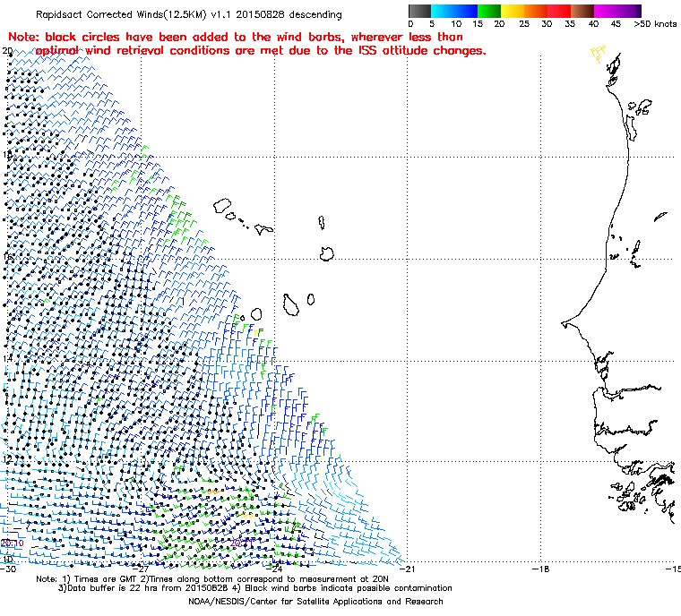681x616 pixels.
Task: Click the orange 25-30 knots legend segment
Action: pos(536,11)
